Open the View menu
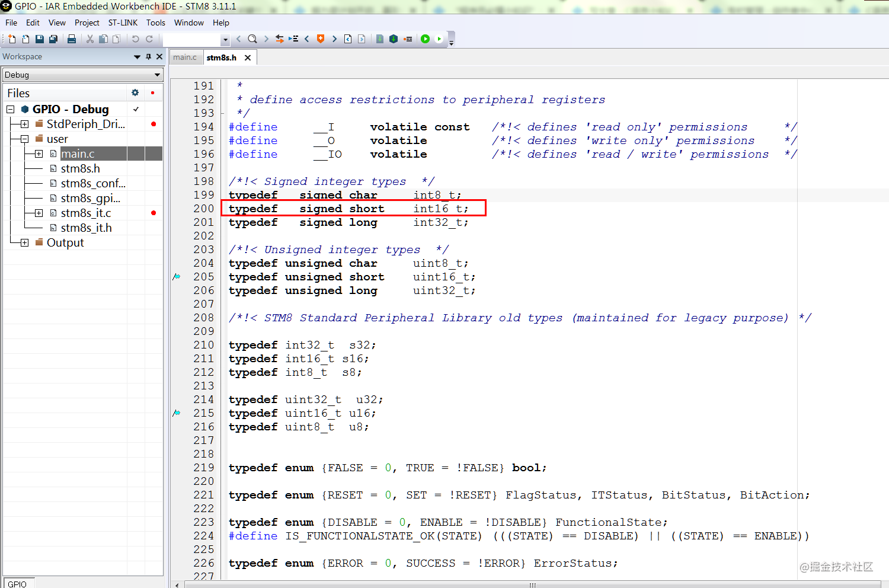This screenshot has height=588, width=889. 57,23
